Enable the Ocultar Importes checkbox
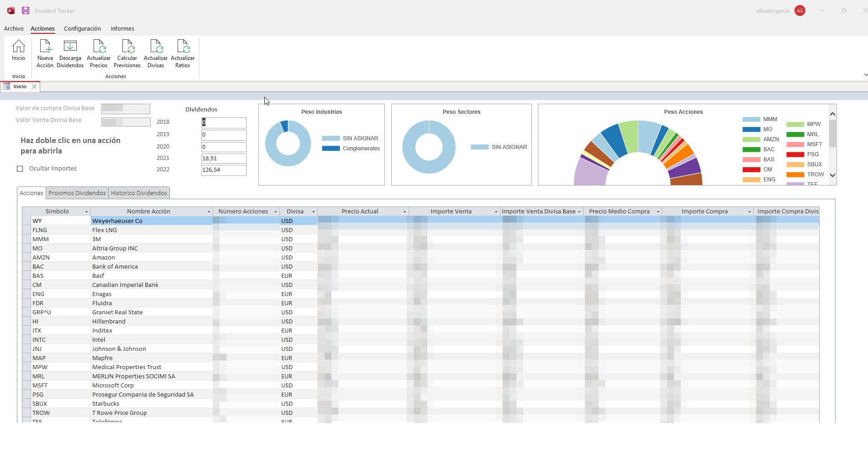 point(20,169)
